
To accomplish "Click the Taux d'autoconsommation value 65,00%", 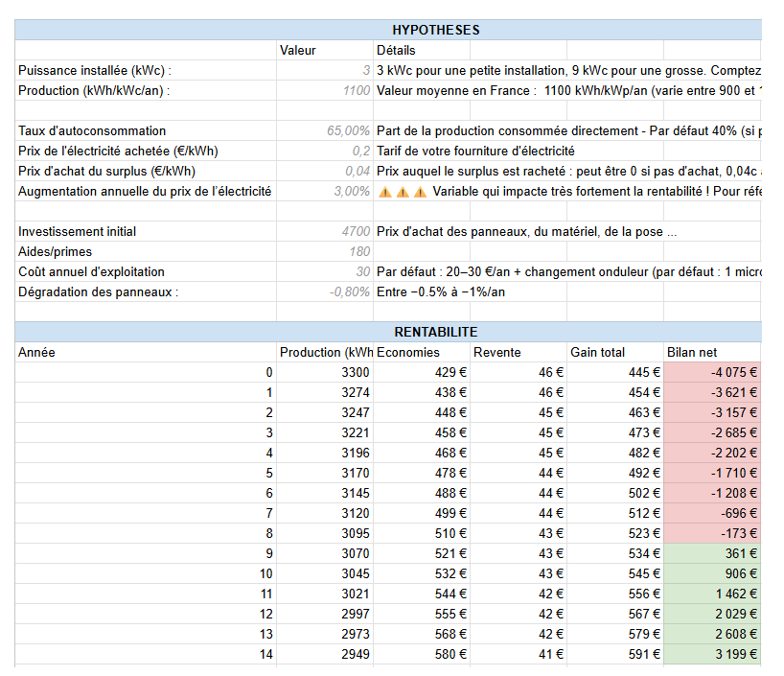I will click(325, 131).
